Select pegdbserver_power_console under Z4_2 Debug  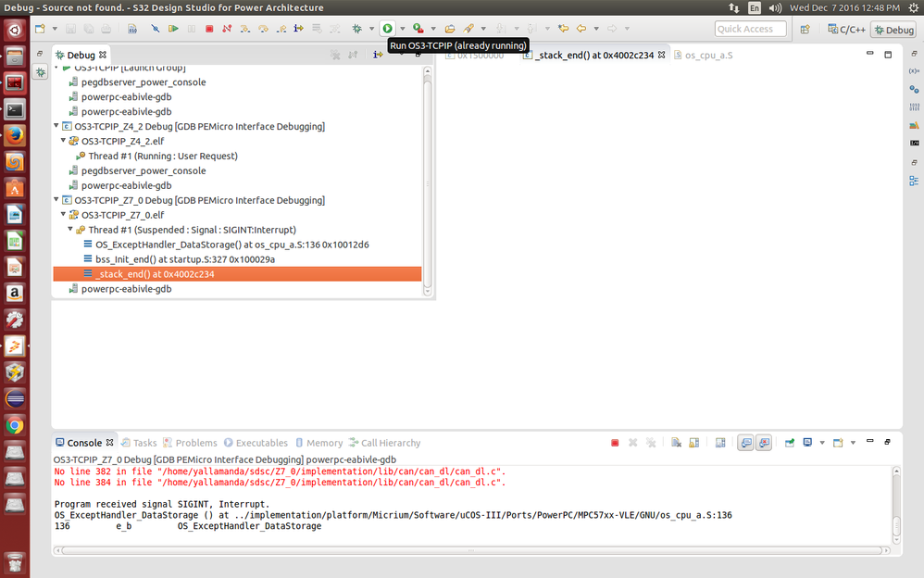coord(144,170)
